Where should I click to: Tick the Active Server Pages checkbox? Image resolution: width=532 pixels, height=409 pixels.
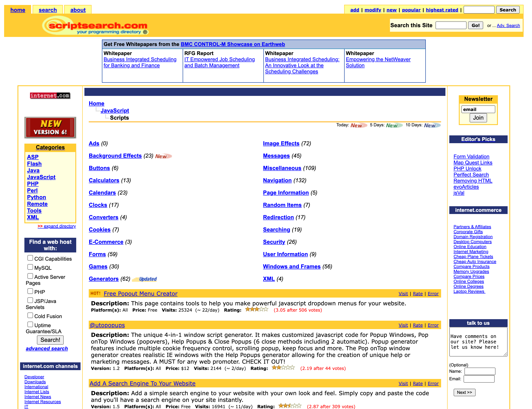(30, 276)
